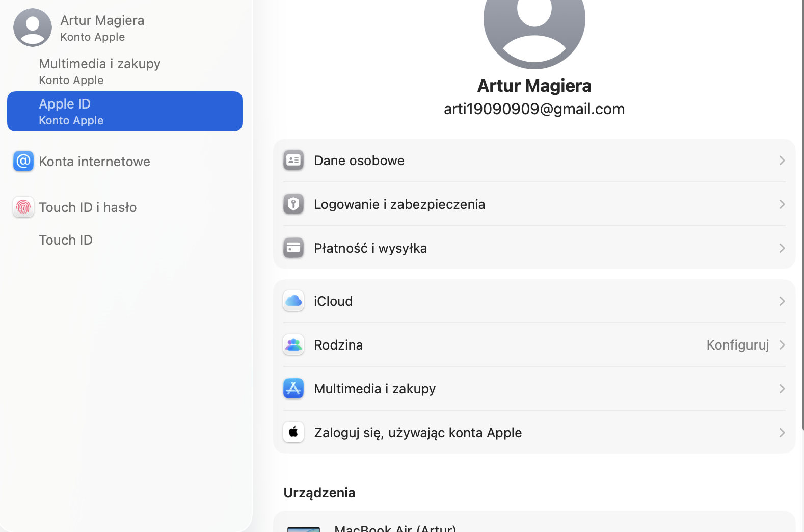Expand Multimedia i zakupy row chevron

tap(782, 389)
